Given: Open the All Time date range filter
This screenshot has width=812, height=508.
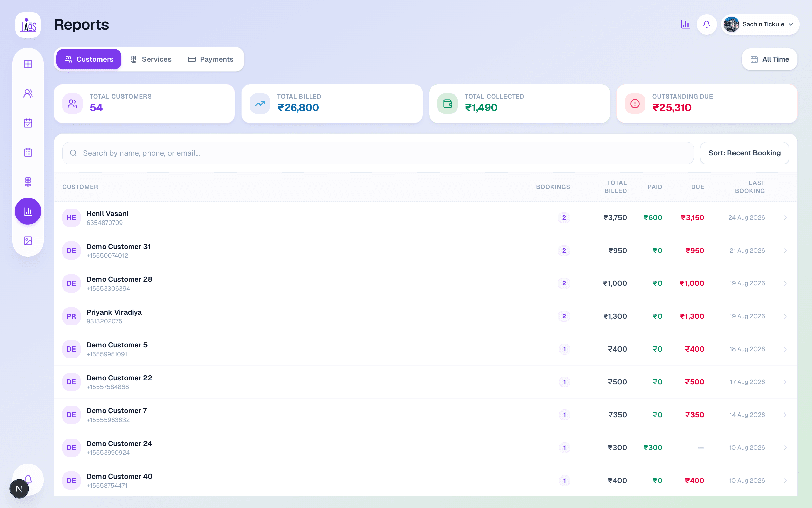Looking at the screenshot, I should (770, 59).
